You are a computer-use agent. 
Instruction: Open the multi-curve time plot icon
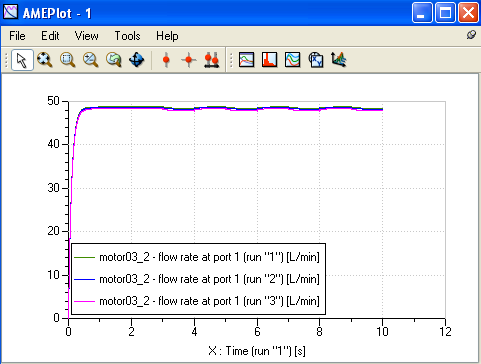[x=246, y=60]
